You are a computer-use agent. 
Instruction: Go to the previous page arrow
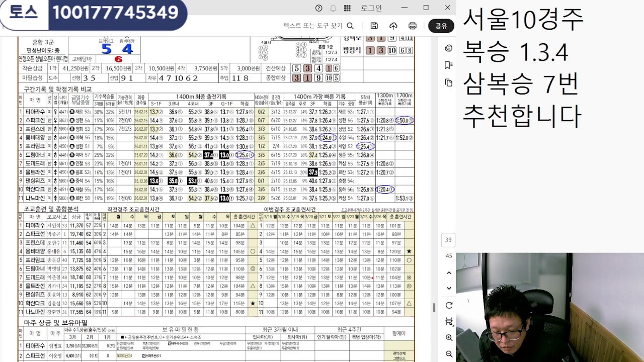[449, 273]
